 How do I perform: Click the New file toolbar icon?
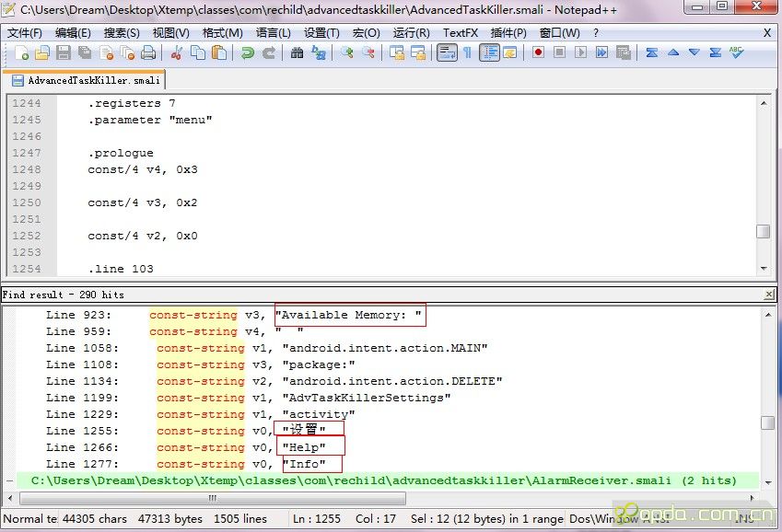[20, 53]
